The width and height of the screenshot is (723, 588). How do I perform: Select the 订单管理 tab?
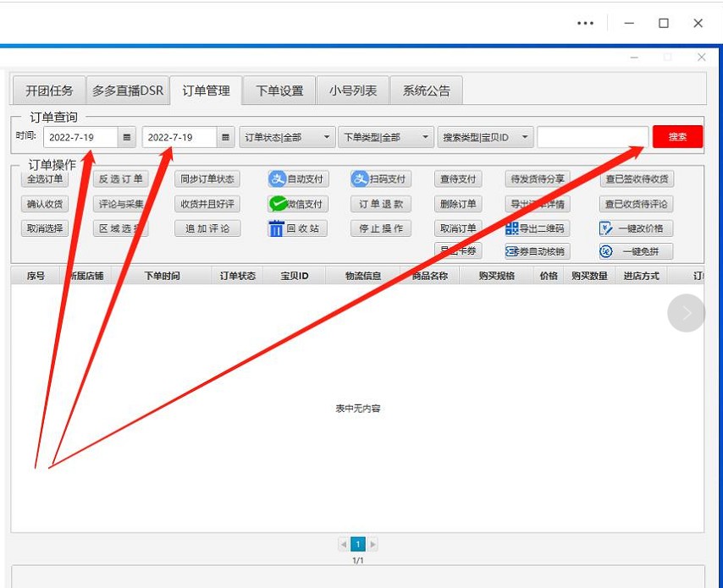[206, 91]
